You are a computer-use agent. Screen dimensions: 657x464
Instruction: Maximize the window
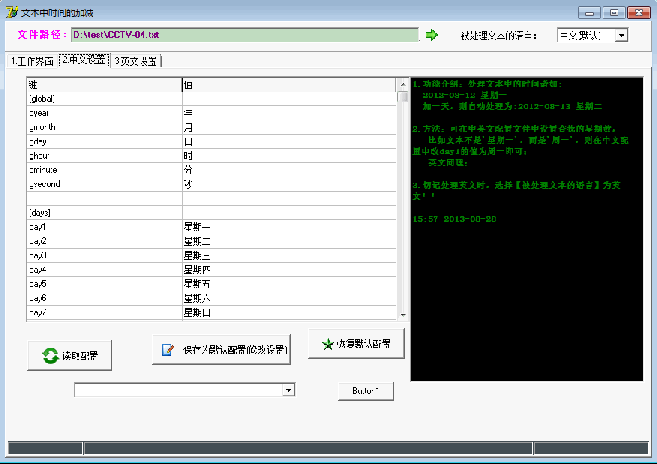[614, 13]
